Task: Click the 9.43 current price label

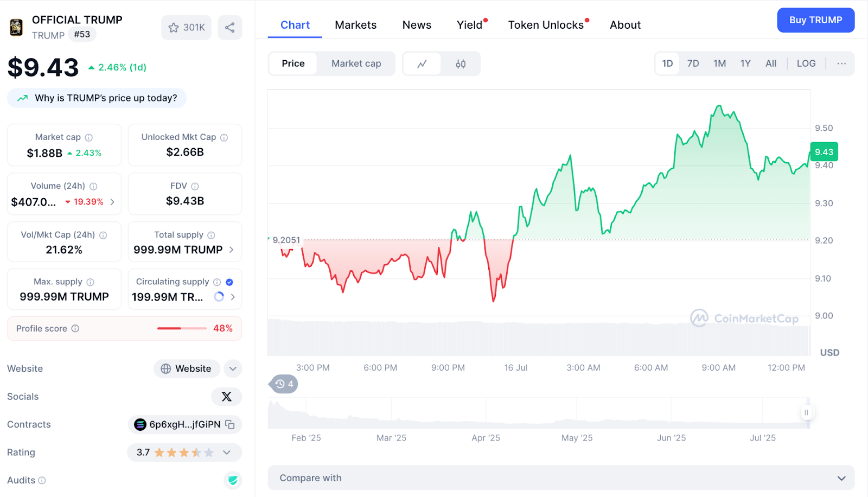Action: point(824,152)
